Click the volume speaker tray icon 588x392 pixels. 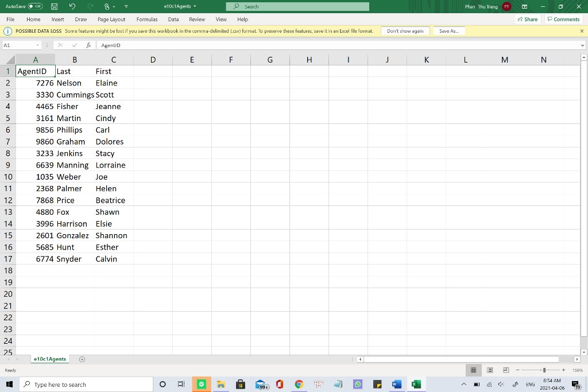pyautogui.click(x=501, y=385)
